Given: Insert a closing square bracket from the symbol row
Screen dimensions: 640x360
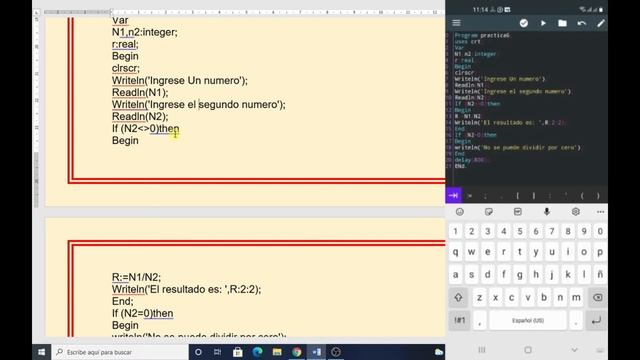Looking at the screenshot, I should click(533, 196).
